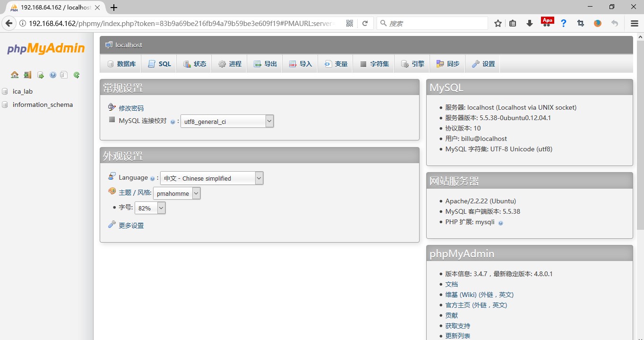Open the bookmarks list icon

point(513,23)
